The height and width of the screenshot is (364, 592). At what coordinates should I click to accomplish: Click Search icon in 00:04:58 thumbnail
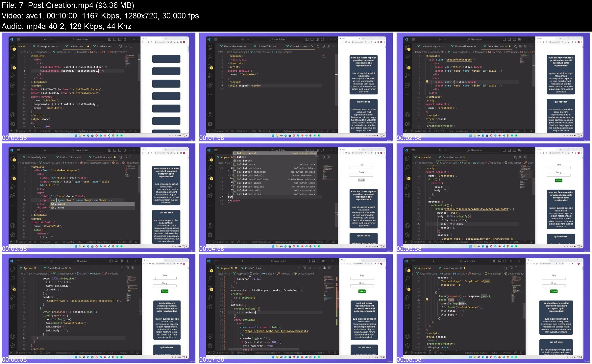[210, 167]
